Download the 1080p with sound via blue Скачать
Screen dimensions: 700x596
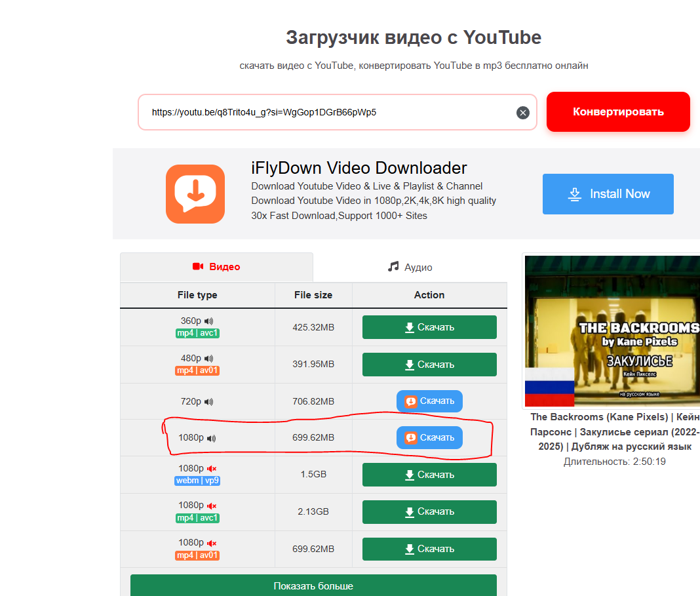[x=429, y=437]
